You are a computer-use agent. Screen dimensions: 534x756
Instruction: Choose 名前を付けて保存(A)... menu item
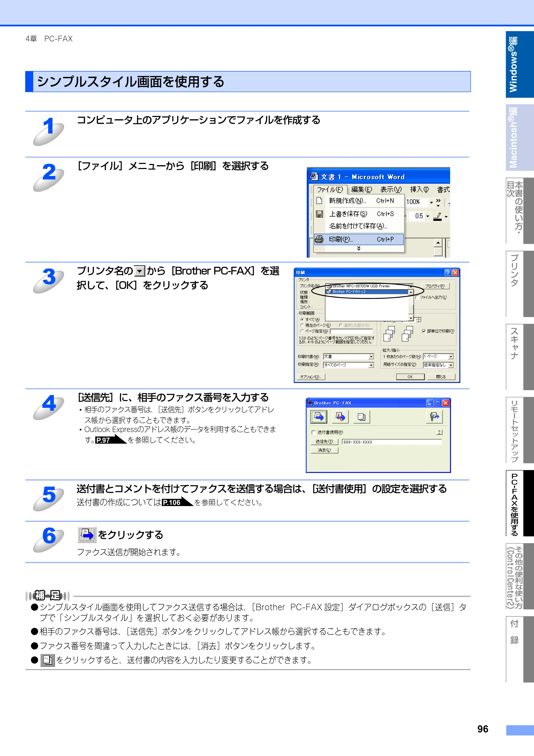click(x=359, y=226)
